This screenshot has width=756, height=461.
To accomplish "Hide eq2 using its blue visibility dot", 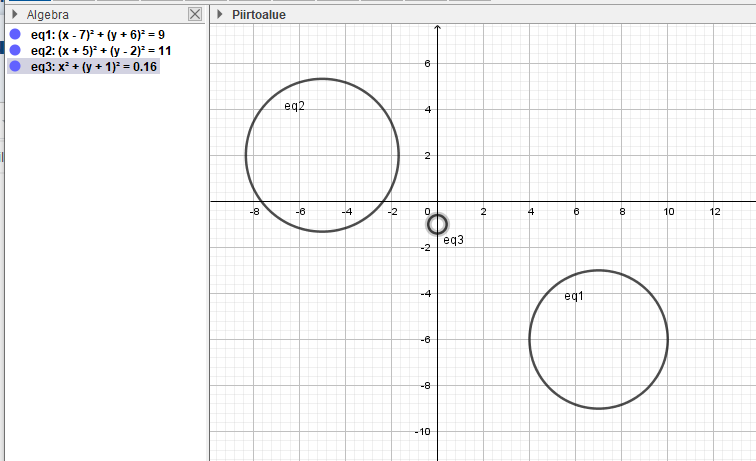I will [x=15, y=50].
